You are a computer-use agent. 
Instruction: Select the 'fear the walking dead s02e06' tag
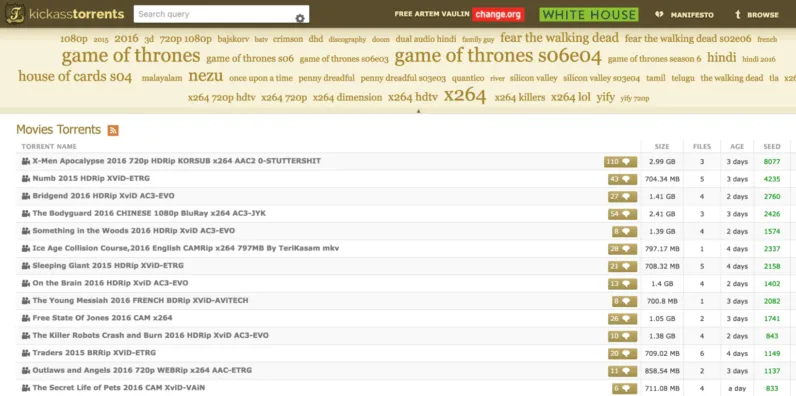688,39
